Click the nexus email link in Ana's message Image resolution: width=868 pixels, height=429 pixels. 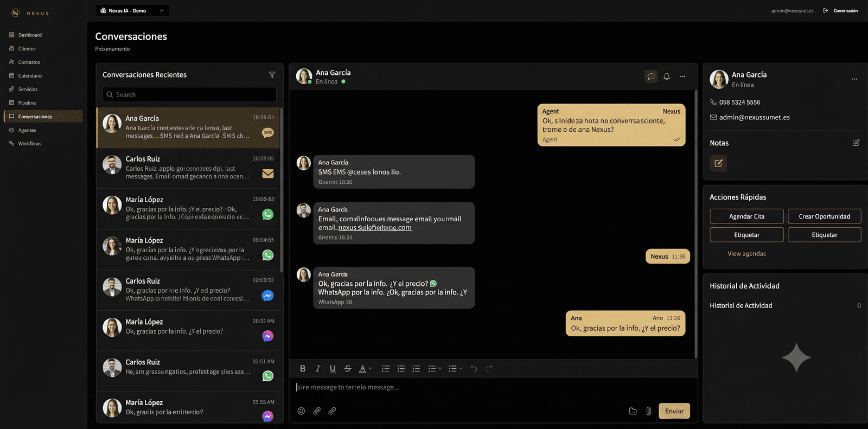click(x=375, y=228)
